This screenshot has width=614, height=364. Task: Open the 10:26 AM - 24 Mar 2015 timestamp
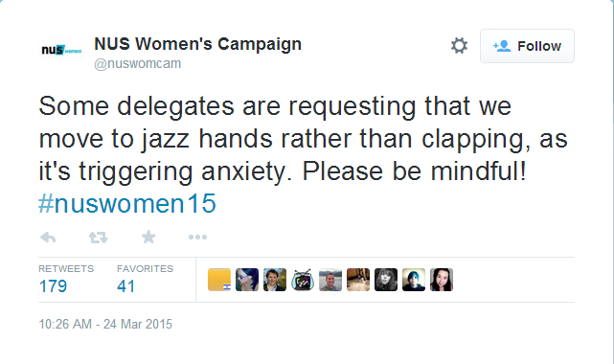105,324
